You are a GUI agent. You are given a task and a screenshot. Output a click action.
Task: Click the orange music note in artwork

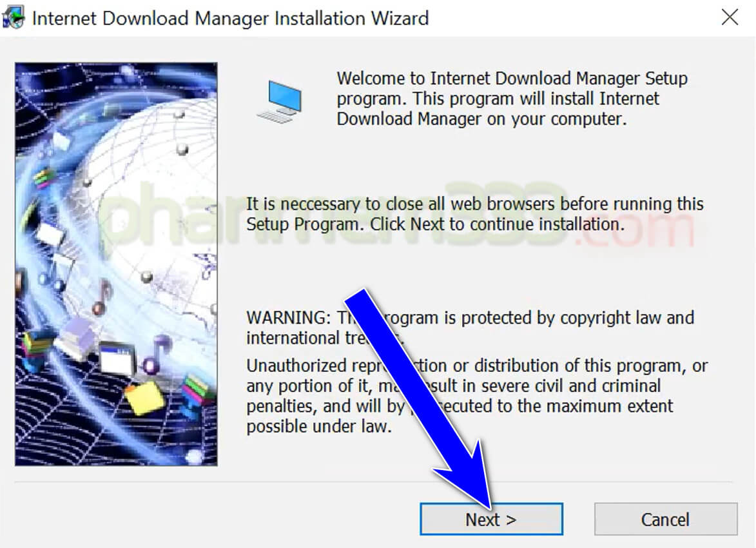click(x=102, y=297)
